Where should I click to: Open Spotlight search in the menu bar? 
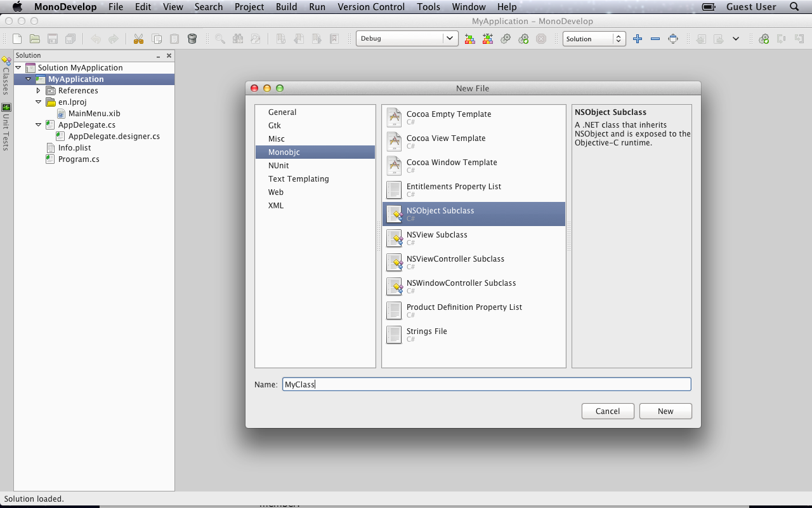[x=794, y=7]
